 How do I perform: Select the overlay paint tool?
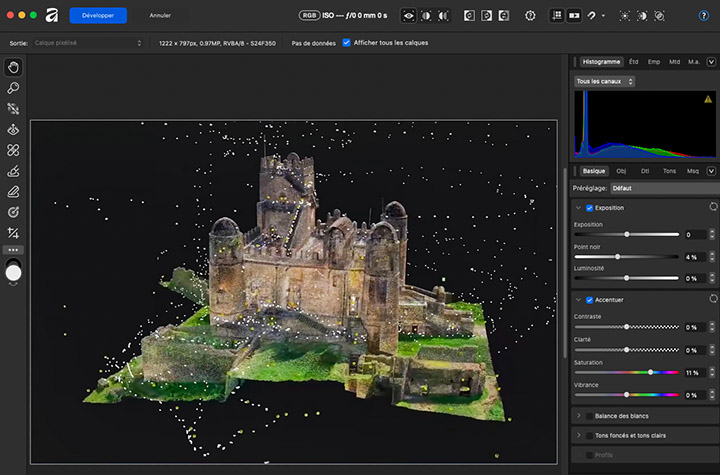[x=14, y=171]
